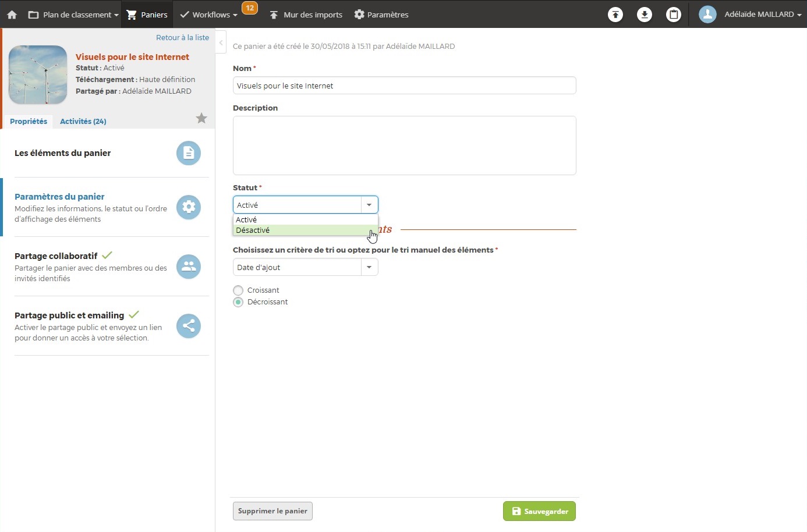Click the share icon for Partage public
Viewport: 807px width, 532px height.
189,326
